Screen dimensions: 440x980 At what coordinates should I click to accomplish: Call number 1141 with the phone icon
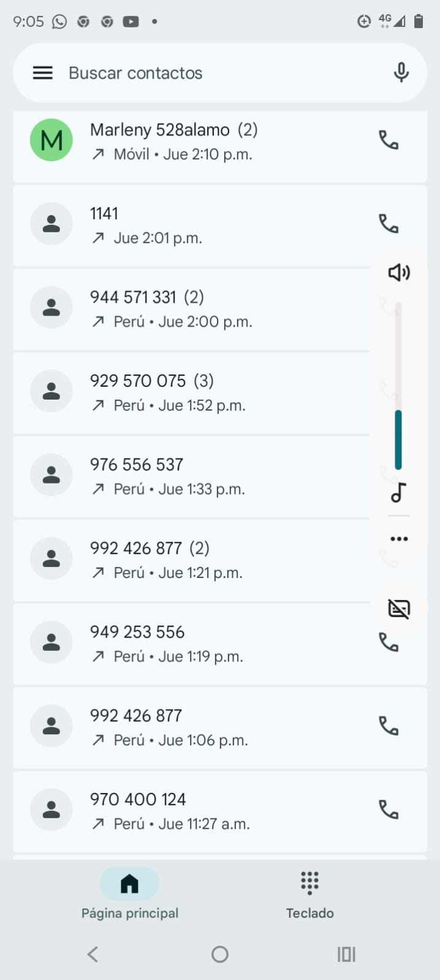389,224
